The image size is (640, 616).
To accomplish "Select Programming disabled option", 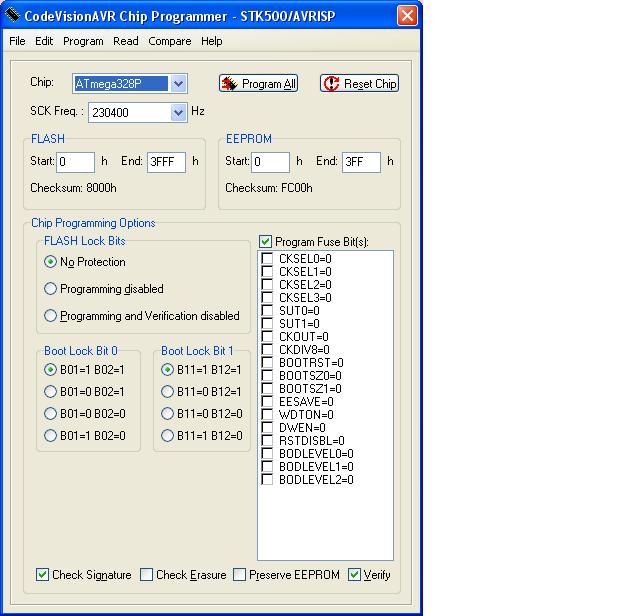I will coord(50,289).
